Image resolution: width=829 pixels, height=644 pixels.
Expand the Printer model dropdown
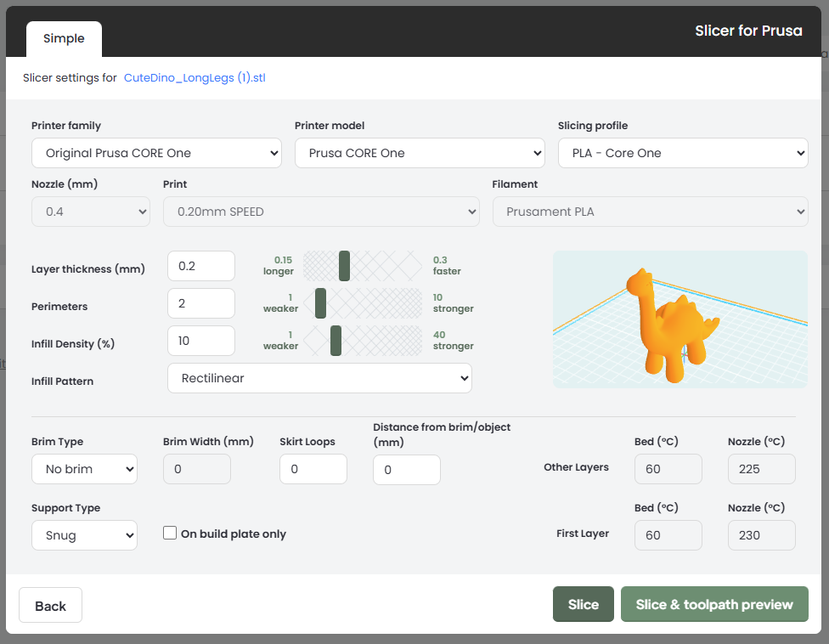(x=420, y=153)
